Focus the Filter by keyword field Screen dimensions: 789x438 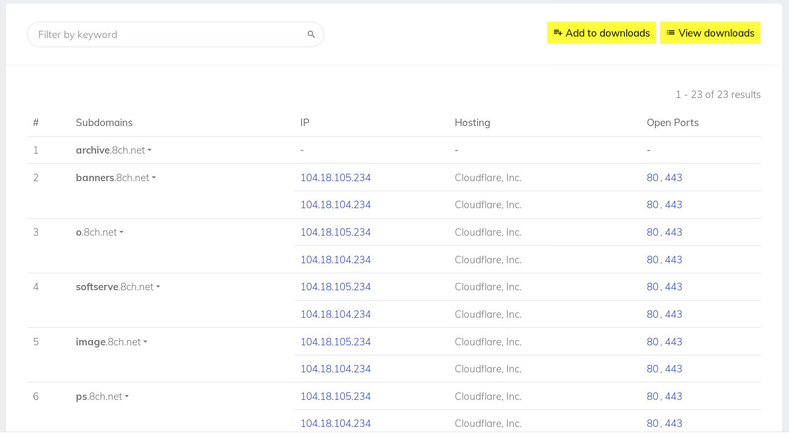[175, 34]
